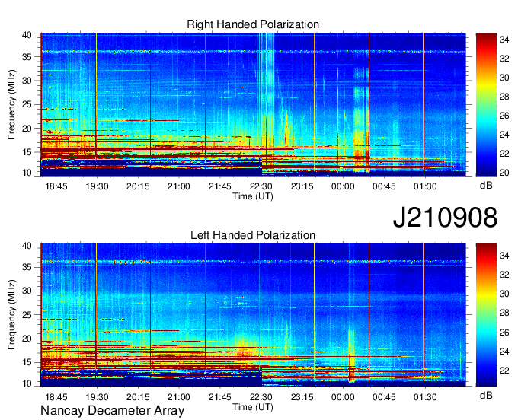Click the 30 dB label on Right Handed color bar

(x=504, y=78)
